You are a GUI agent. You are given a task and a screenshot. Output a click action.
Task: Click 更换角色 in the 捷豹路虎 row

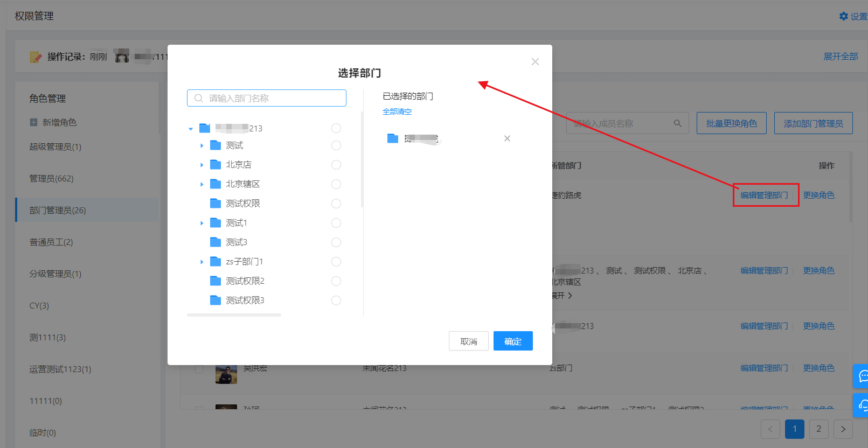coord(818,195)
